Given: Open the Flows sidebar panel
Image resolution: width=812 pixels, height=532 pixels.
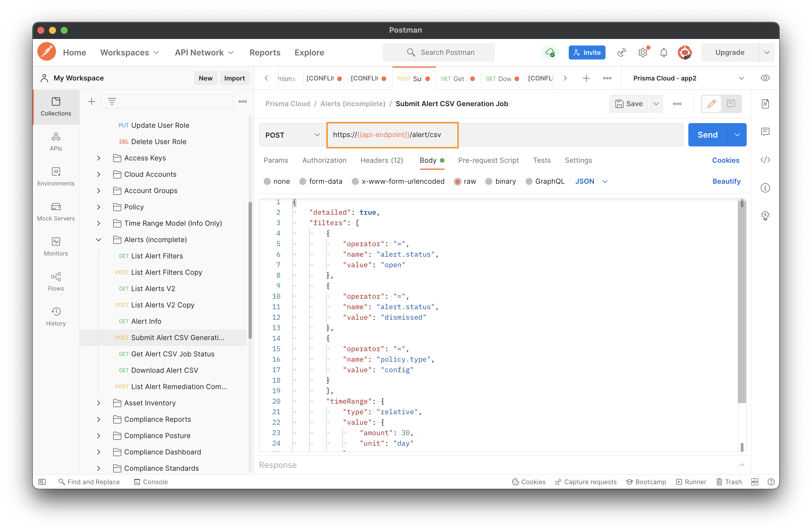Looking at the screenshot, I should click(56, 282).
